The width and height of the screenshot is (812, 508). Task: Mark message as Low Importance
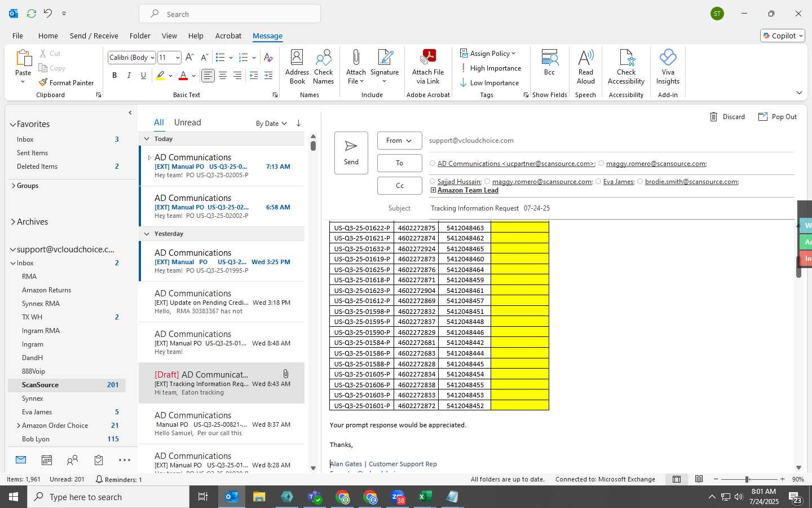click(x=489, y=82)
